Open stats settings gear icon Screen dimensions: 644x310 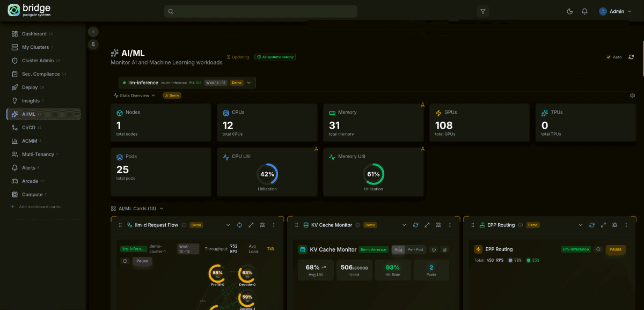point(633,95)
